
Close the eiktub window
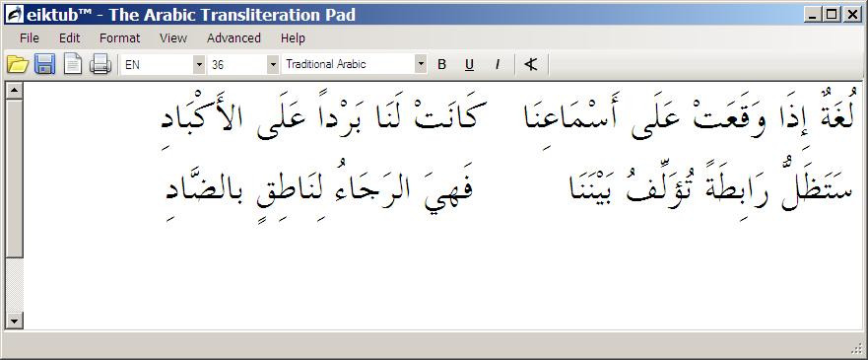pyautogui.click(x=852, y=15)
